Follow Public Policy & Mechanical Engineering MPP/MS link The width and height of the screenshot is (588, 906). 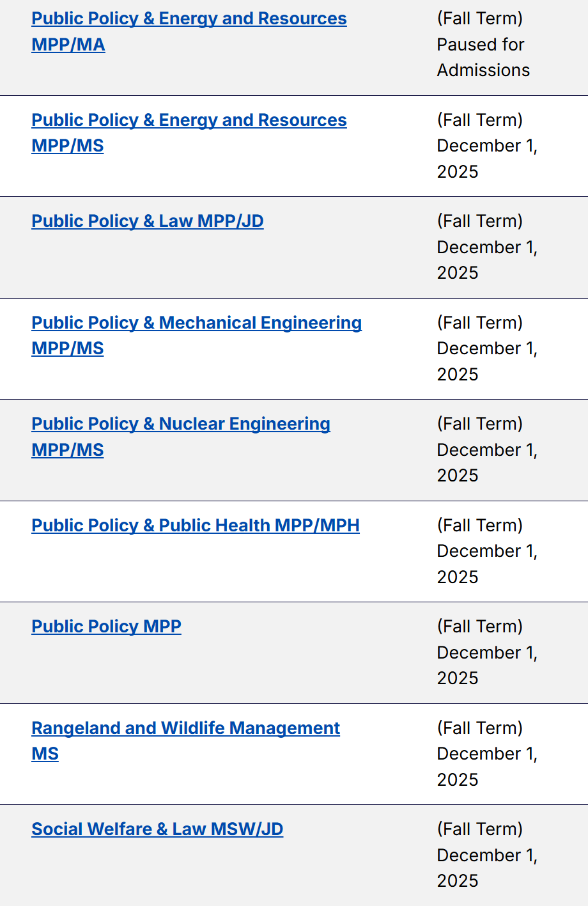[196, 323]
